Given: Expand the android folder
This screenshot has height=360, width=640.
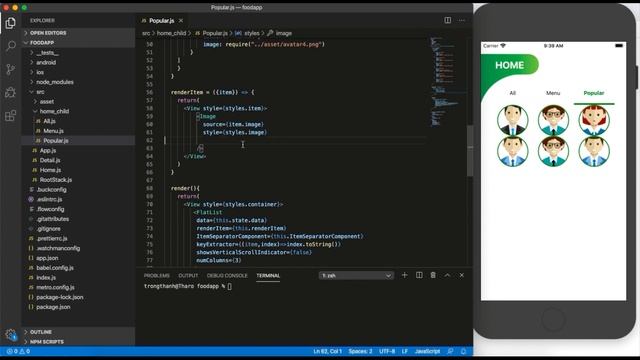Looking at the screenshot, I should click(78, 62).
